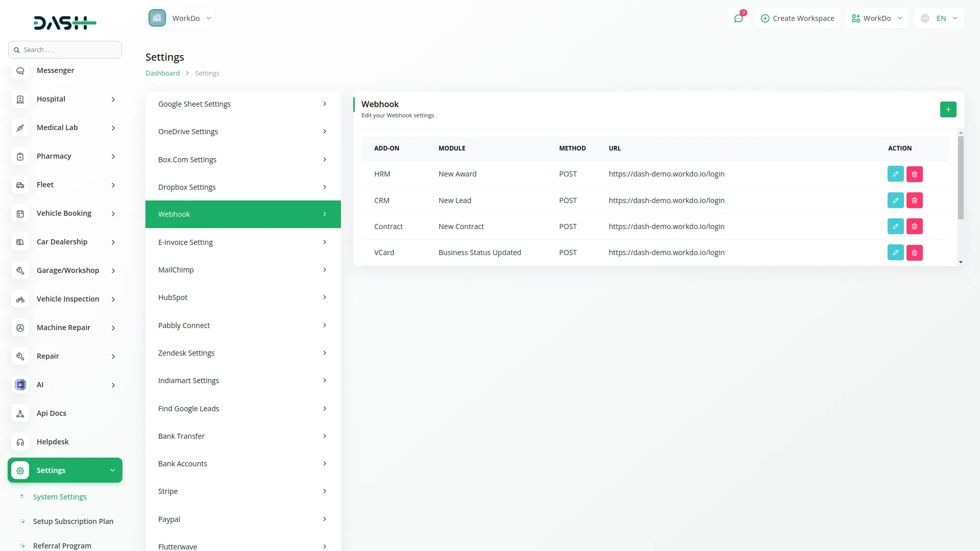
Task: Navigate to Dashboard via breadcrumb link
Action: 162,73
